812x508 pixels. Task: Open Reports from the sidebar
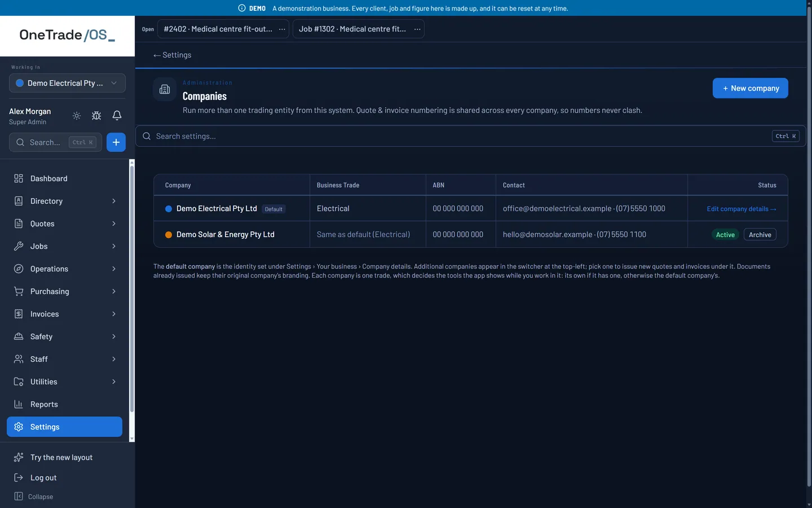point(64,404)
